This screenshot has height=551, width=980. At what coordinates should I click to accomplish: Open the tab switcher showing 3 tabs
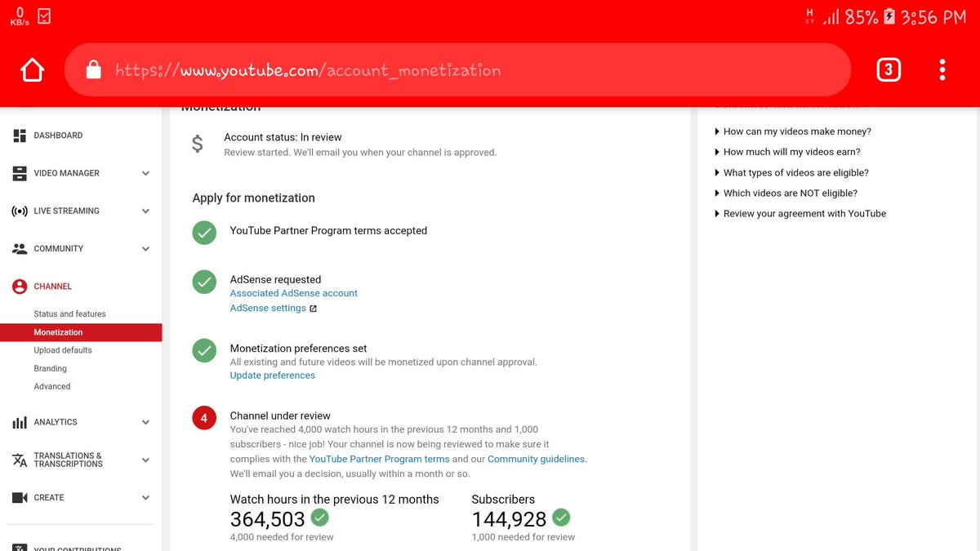point(889,70)
